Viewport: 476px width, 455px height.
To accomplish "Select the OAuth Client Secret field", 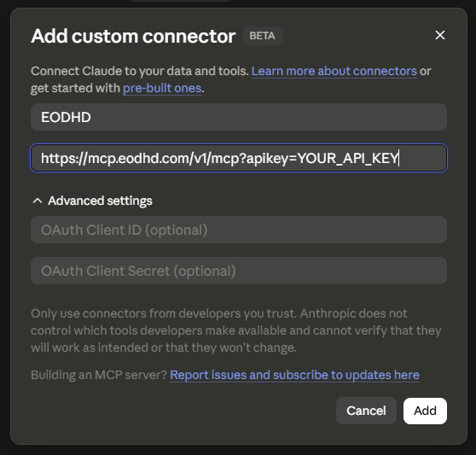I will click(239, 271).
